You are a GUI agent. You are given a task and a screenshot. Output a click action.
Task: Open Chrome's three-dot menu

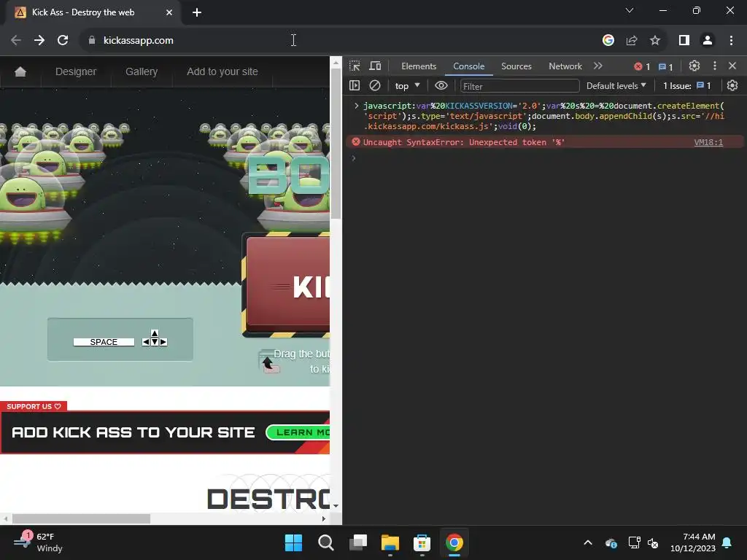click(x=731, y=41)
